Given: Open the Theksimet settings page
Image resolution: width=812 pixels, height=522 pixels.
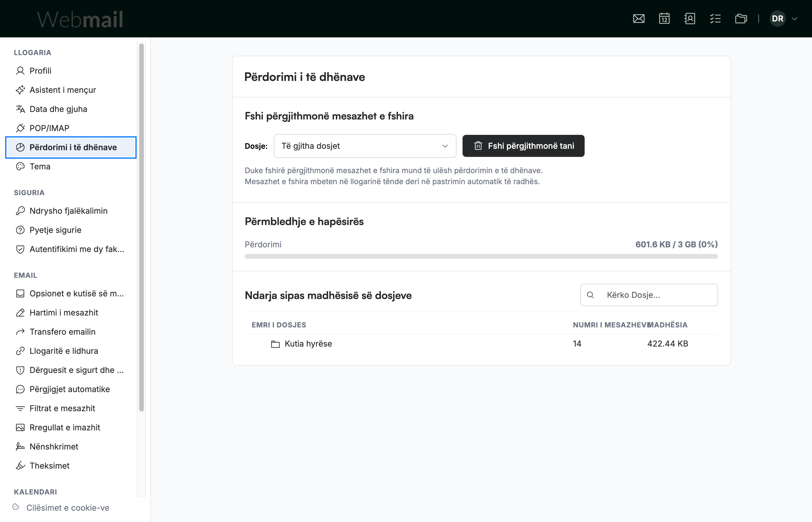Looking at the screenshot, I should (71, 466).
